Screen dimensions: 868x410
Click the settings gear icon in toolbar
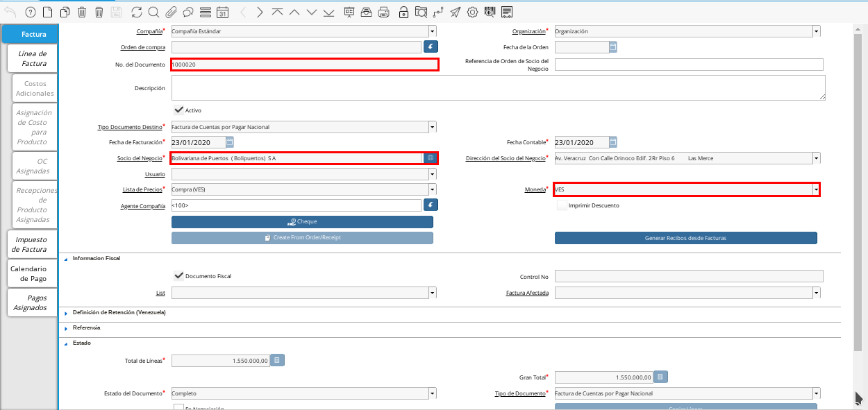click(x=472, y=12)
